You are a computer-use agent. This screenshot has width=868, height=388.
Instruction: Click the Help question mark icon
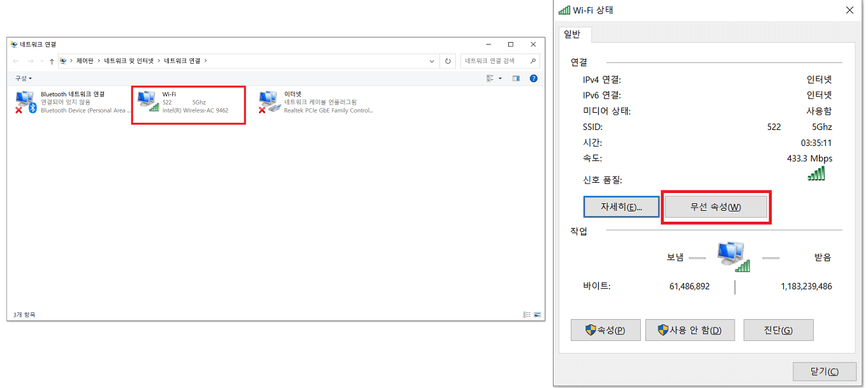(533, 78)
